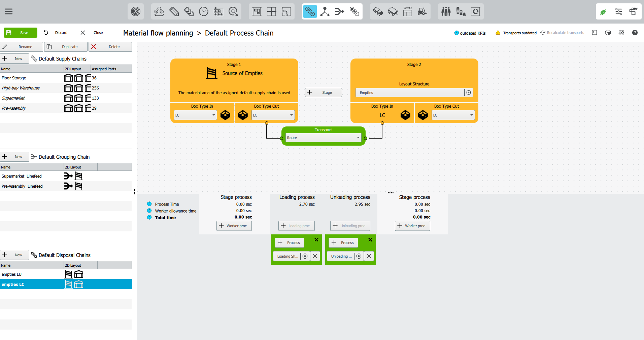The height and width of the screenshot is (340, 644).
Task: Select the resize area icon
Action: (286, 12)
